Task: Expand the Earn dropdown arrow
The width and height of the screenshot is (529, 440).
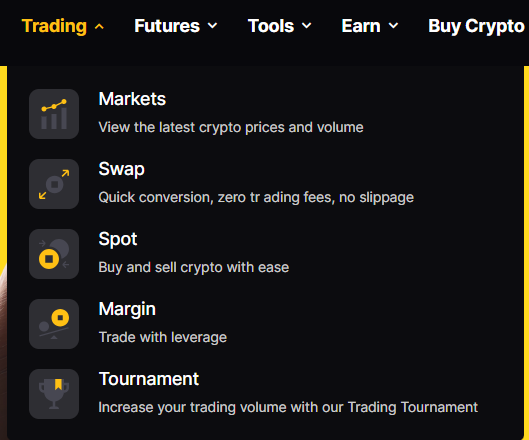Action: [x=393, y=26]
